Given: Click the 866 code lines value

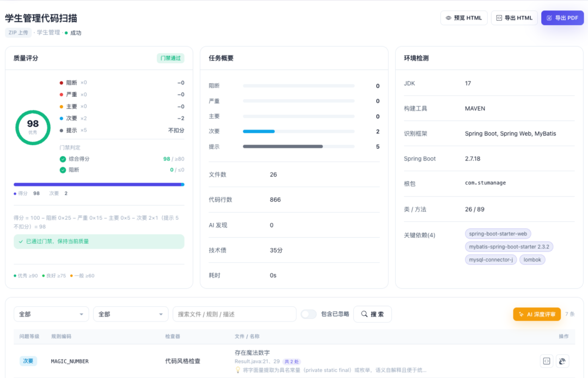Looking at the screenshot, I should [275, 200].
